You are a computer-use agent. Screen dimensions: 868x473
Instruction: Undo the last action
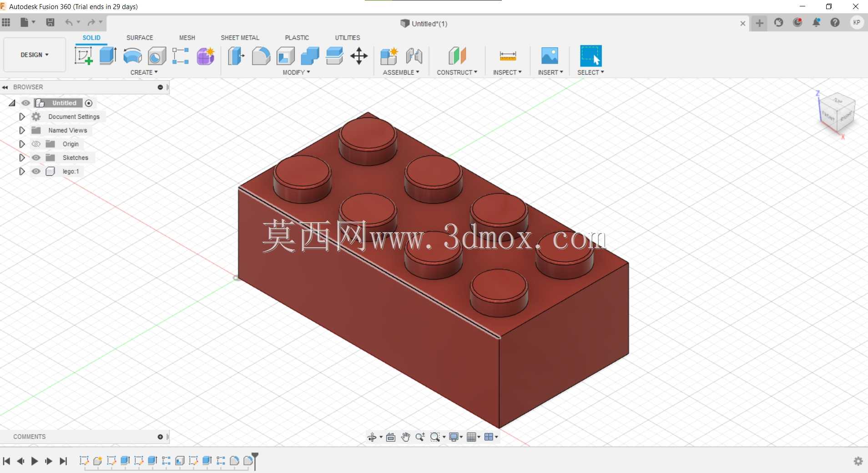[69, 22]
